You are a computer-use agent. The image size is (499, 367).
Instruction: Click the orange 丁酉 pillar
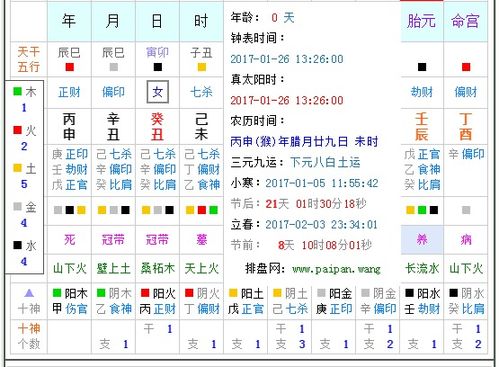tap(466, 127)
